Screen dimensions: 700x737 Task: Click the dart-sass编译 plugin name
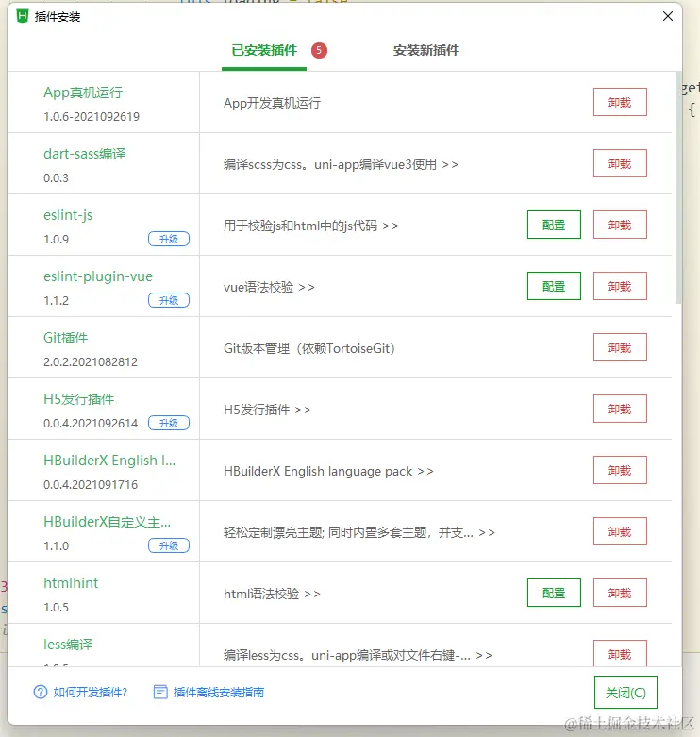tap(85, 154)
